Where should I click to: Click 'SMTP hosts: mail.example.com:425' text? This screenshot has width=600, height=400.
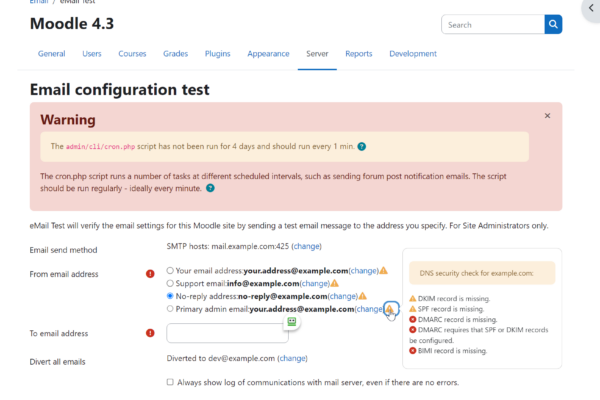(x=228, y=246)
